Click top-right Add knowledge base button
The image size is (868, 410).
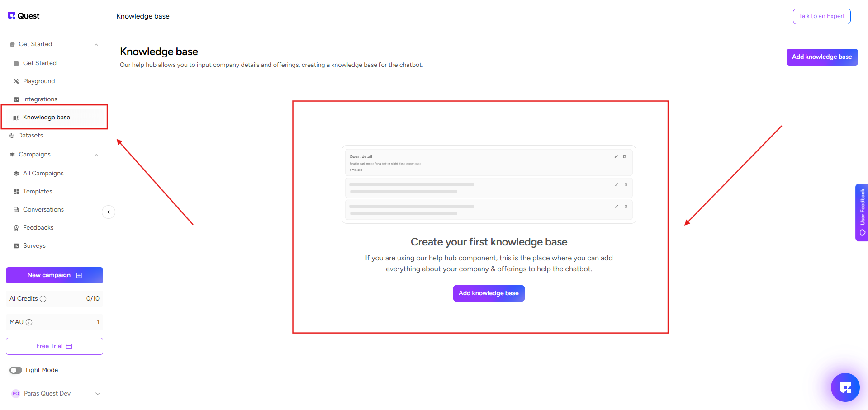tap(822, 57)
